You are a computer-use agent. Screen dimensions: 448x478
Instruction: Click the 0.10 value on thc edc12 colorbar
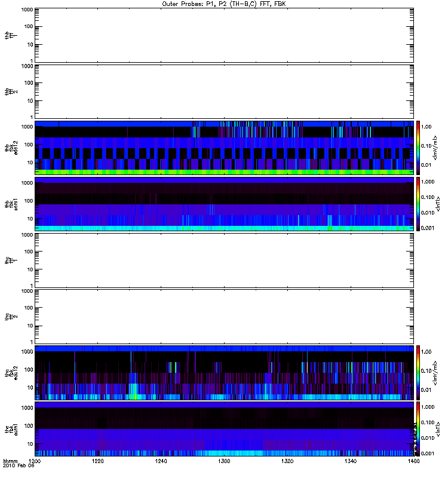tap(426, 371)
